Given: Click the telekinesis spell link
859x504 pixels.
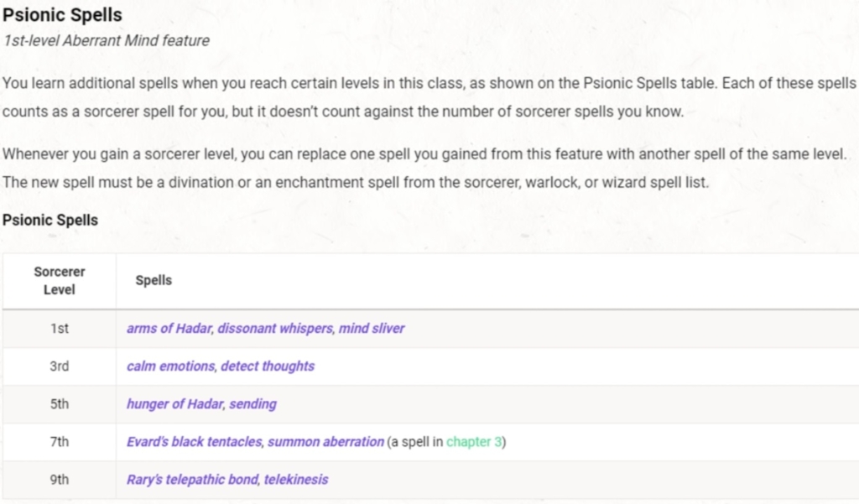Looking at the screenshot, I should click(296, 480).
